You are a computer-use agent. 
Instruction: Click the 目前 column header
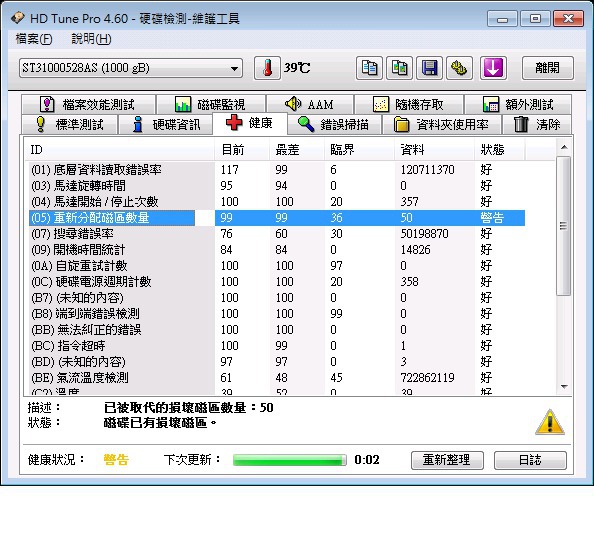click(242, 150)
